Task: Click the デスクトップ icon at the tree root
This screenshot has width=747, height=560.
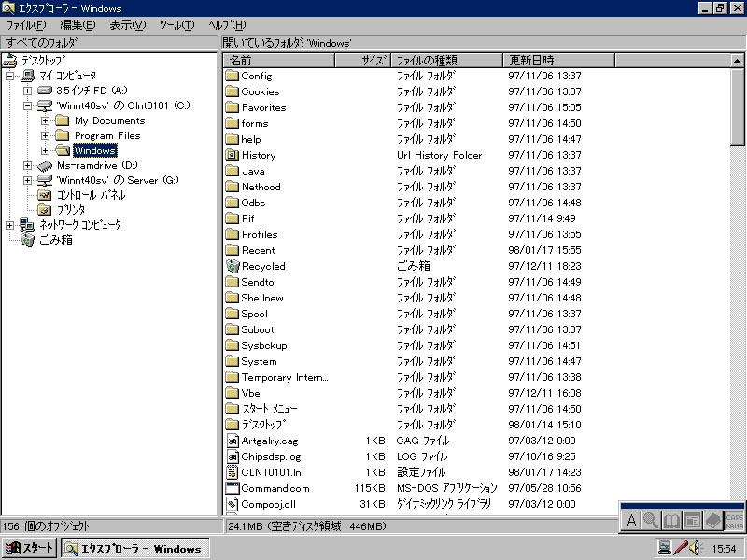Action: click(x=10, y=61)
